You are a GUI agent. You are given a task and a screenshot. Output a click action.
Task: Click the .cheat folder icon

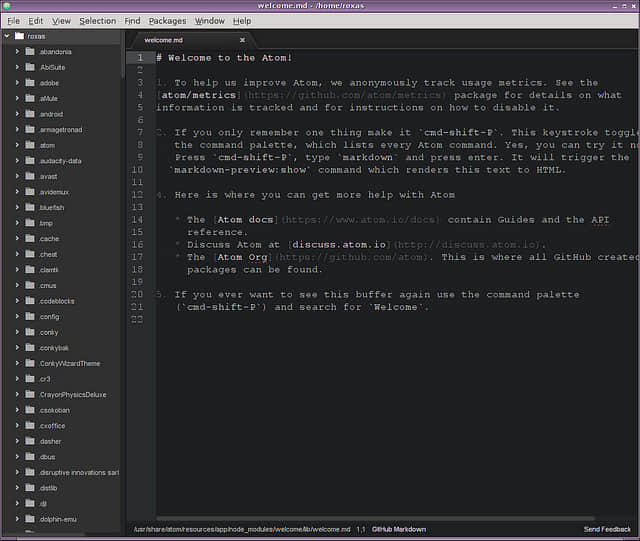point(30,254)
